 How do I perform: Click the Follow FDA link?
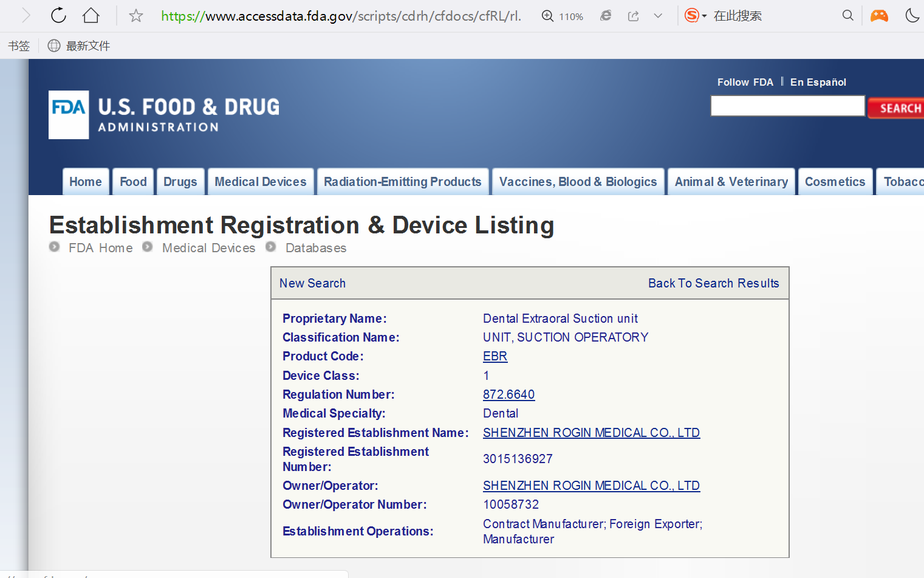coord(745,82)
